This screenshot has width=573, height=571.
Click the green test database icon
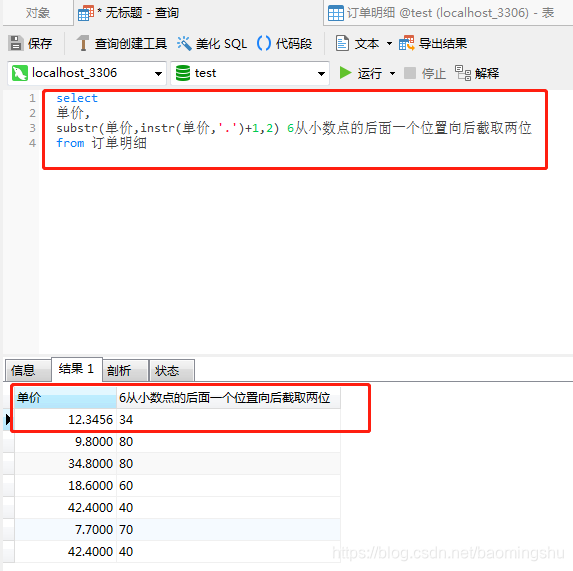point(183,73)
